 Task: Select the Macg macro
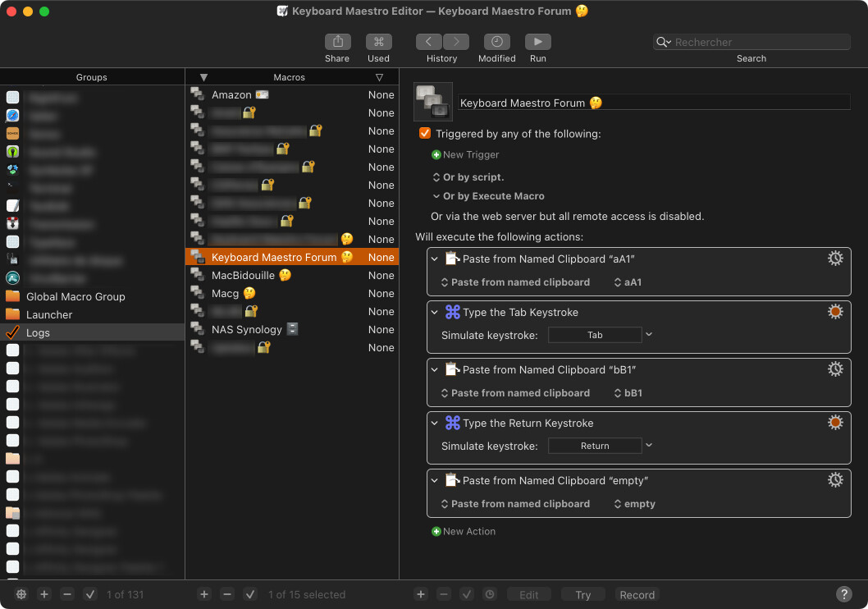click(292, 294)
